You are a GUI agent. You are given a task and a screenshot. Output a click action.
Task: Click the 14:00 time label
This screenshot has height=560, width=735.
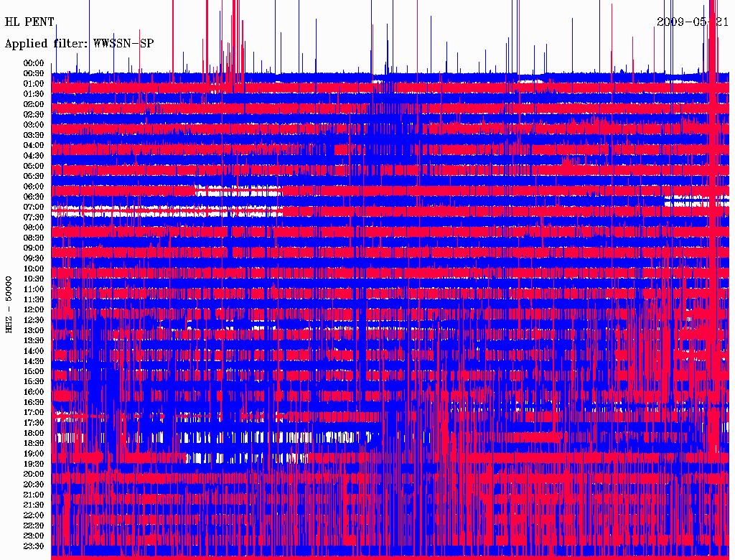pyautogui.click(x=34, y=351)
